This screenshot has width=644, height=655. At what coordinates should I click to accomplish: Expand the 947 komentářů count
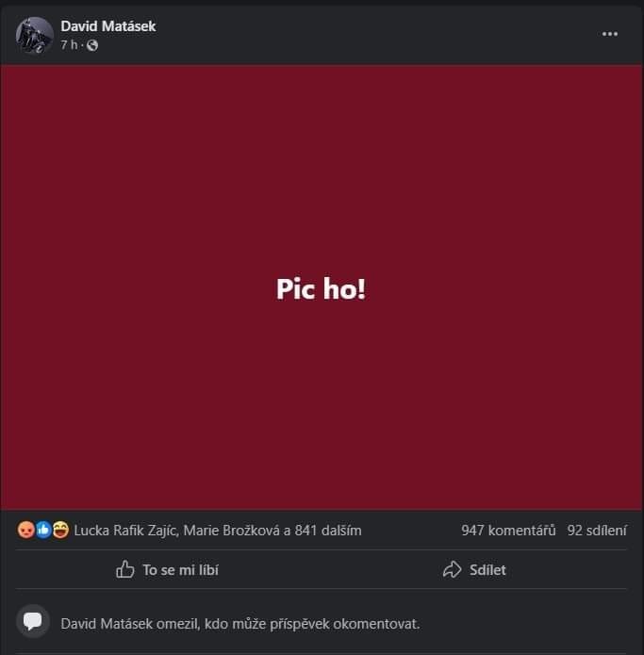click(508, 531)
